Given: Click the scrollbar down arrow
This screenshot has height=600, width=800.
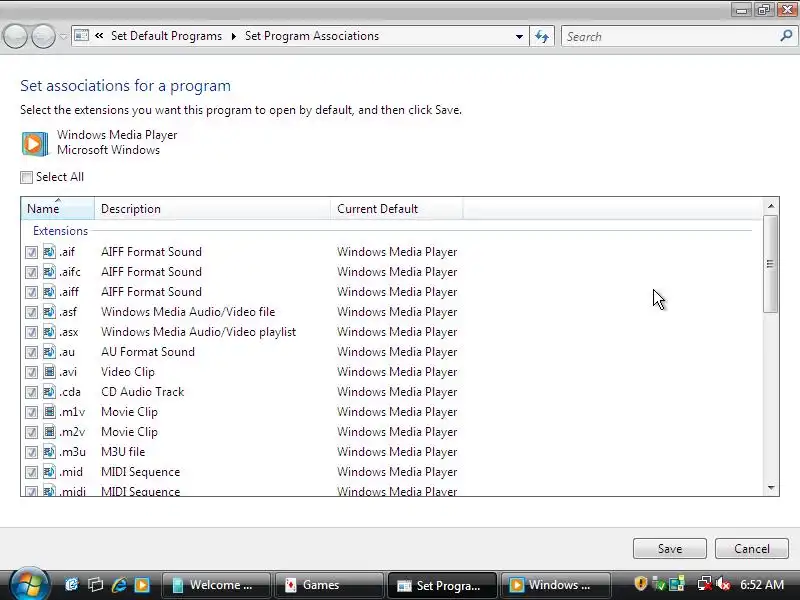Looking at the screenshot, I should point(770,488).
